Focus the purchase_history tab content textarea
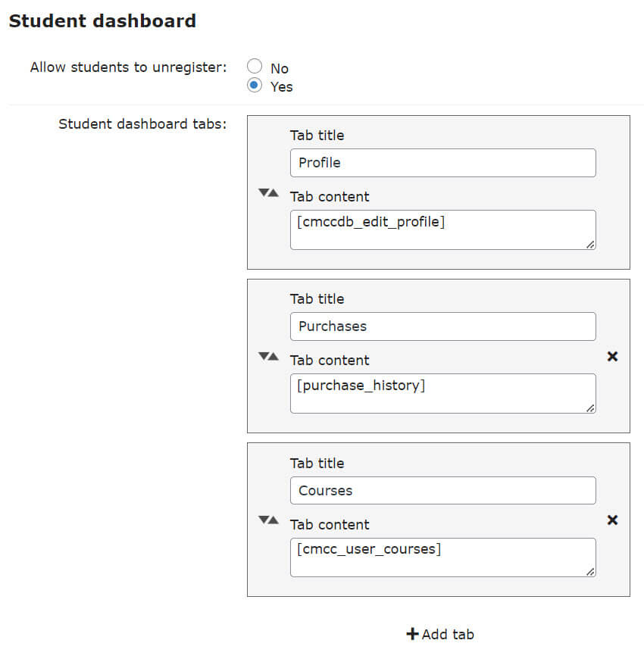Image resolution: width=644 pixels, height=659 pixels. 442,393
